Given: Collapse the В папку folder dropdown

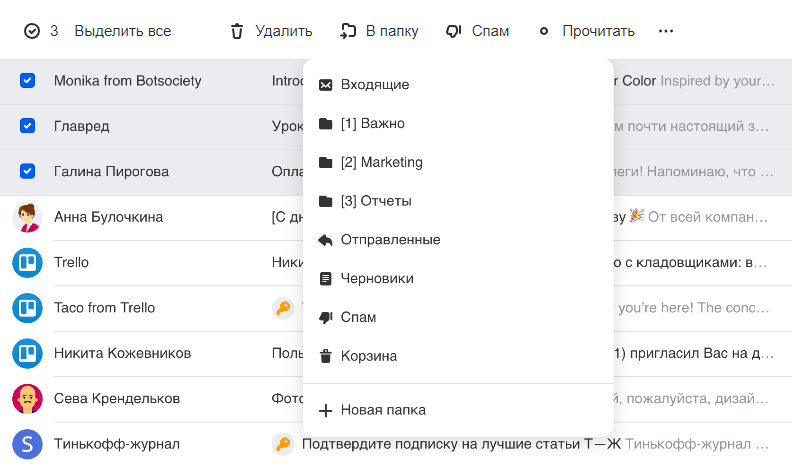Looking at the screenshot, I should (x=379, y=31).
